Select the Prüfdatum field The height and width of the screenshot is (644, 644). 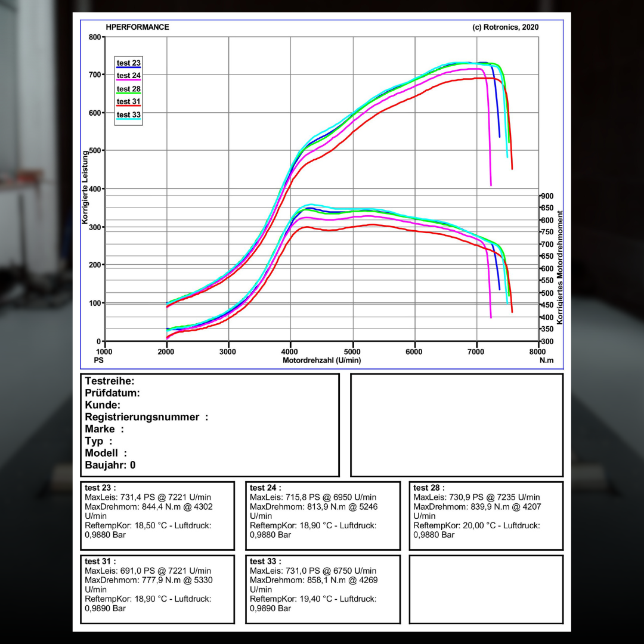coord(112,393)
